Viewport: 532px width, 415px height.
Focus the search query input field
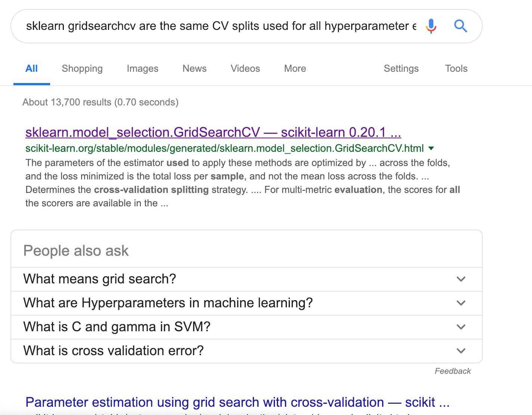click(220, 26)
